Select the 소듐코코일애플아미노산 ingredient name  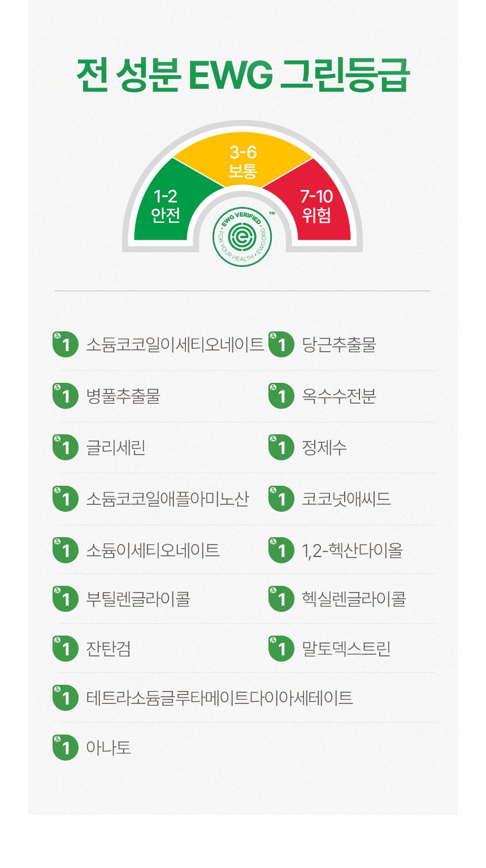(x=167, y=499)
